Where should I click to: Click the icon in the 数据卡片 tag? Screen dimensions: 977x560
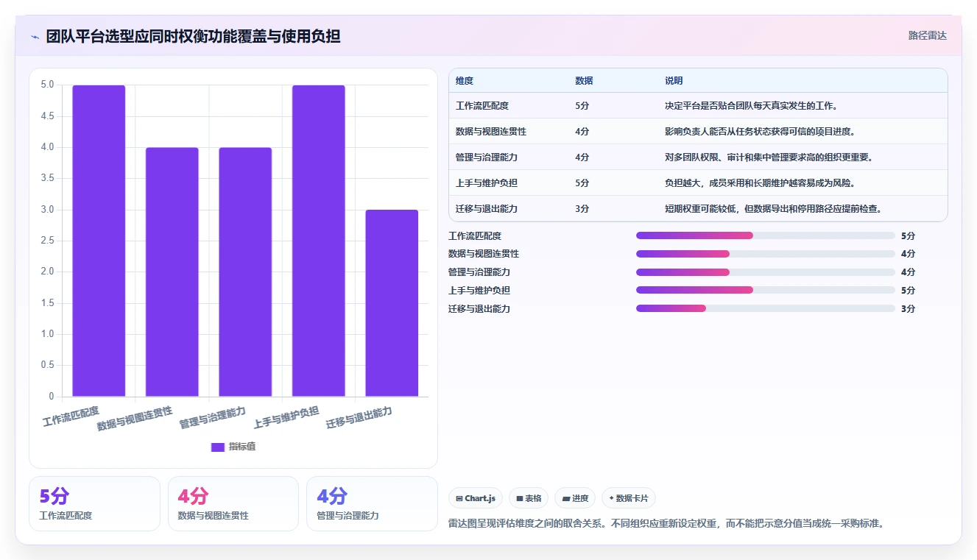(611, 498)
